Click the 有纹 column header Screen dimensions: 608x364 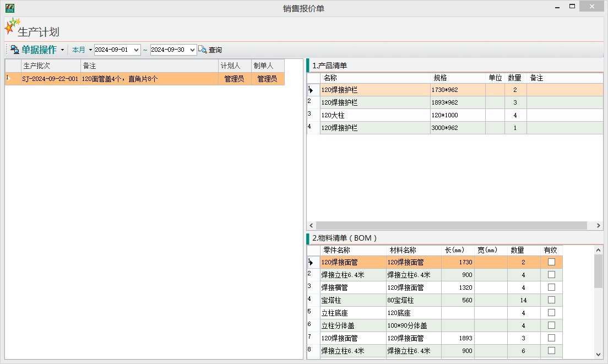click(551, 251)
